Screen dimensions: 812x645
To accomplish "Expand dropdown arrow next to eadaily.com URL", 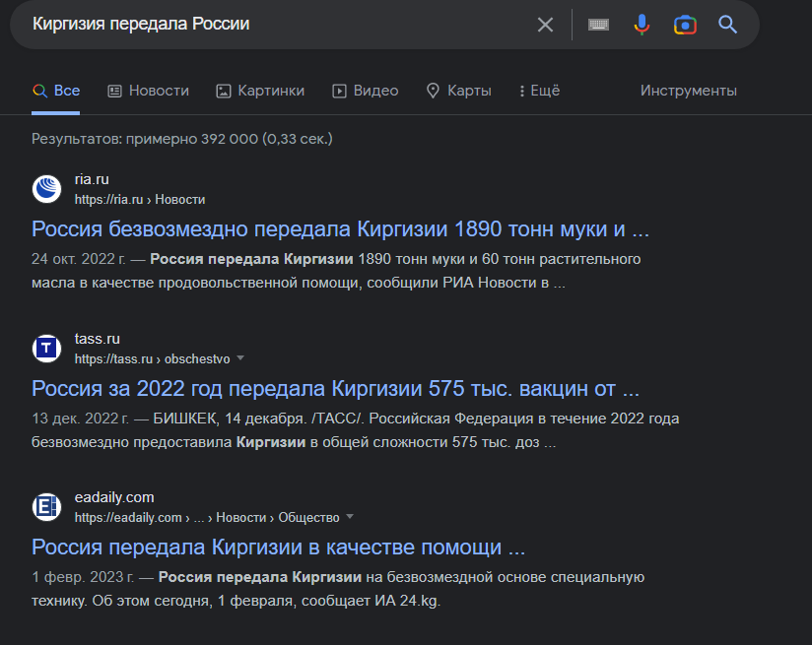I will [x=350, y=517].
